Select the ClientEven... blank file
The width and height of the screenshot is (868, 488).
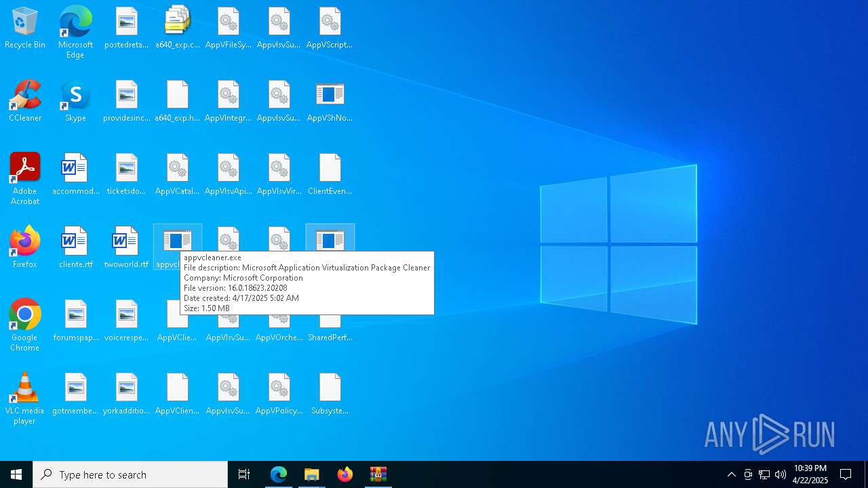pyautogui.click(x=330, y=175)
